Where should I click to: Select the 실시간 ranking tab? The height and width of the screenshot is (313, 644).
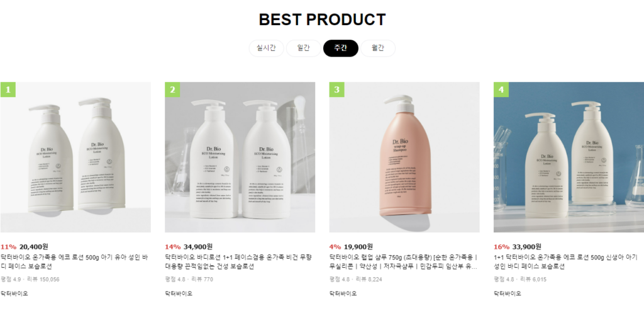coord(266,48)
